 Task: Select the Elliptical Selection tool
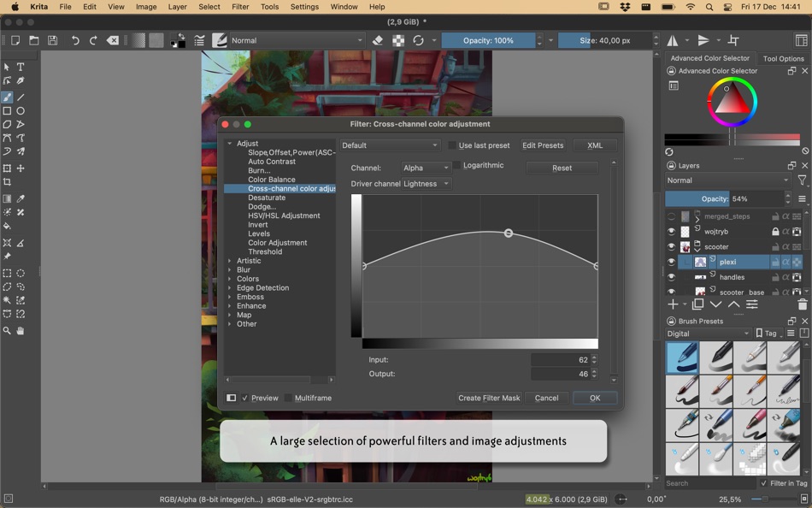[x=21, y=273]
